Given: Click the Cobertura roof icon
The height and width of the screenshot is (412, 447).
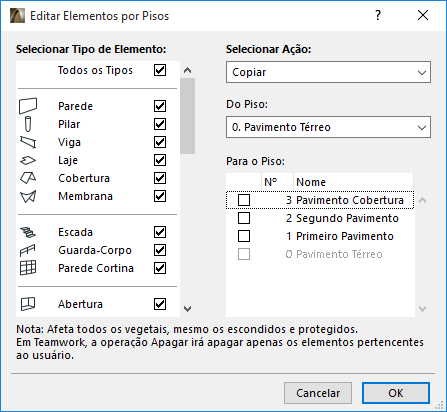Looking at the screenshot, I should 28,178.
